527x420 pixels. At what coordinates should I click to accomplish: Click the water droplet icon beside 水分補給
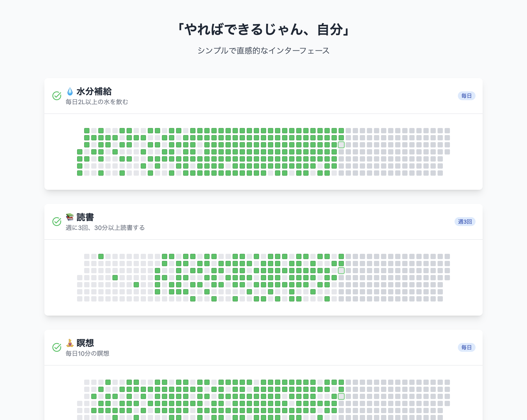click(70, 91)
